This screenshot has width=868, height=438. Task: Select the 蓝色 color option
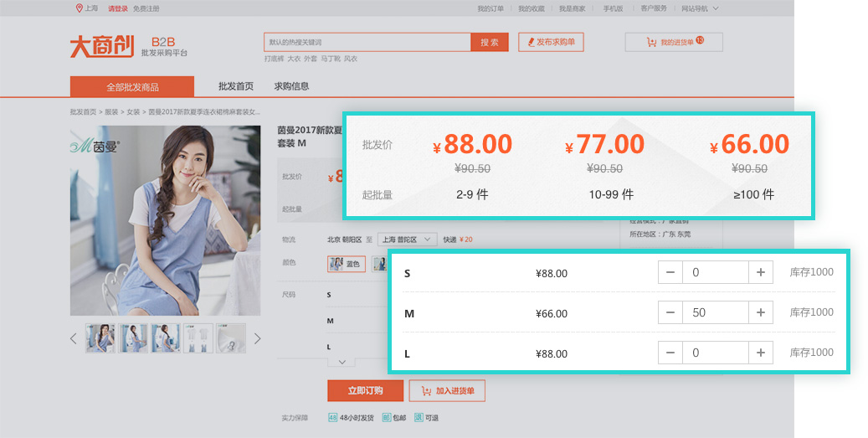346,264
